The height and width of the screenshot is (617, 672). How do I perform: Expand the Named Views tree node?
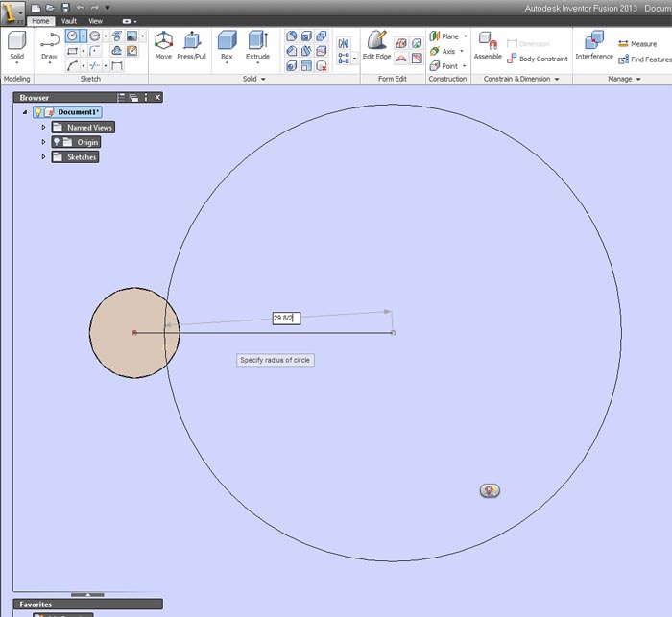coord(43,128)
